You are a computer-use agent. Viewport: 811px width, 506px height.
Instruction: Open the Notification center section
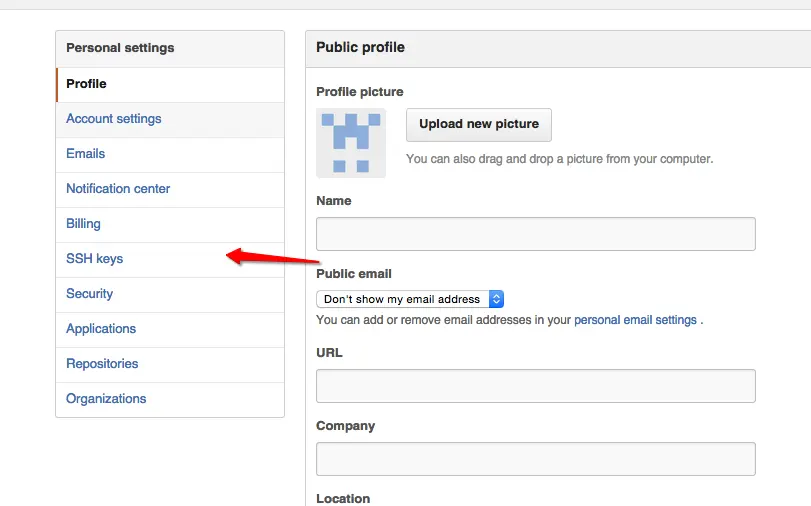(x=170, y=189)
